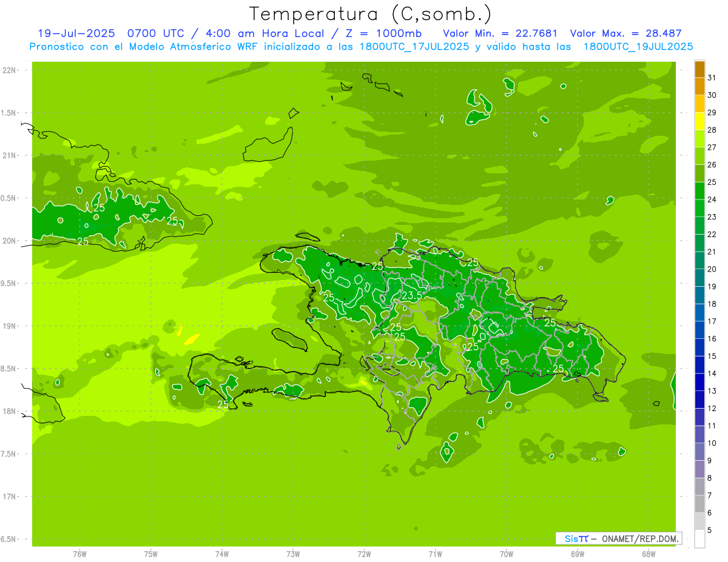
Task: Click the "70W" longitude axis label
Action: coord(507,554)
